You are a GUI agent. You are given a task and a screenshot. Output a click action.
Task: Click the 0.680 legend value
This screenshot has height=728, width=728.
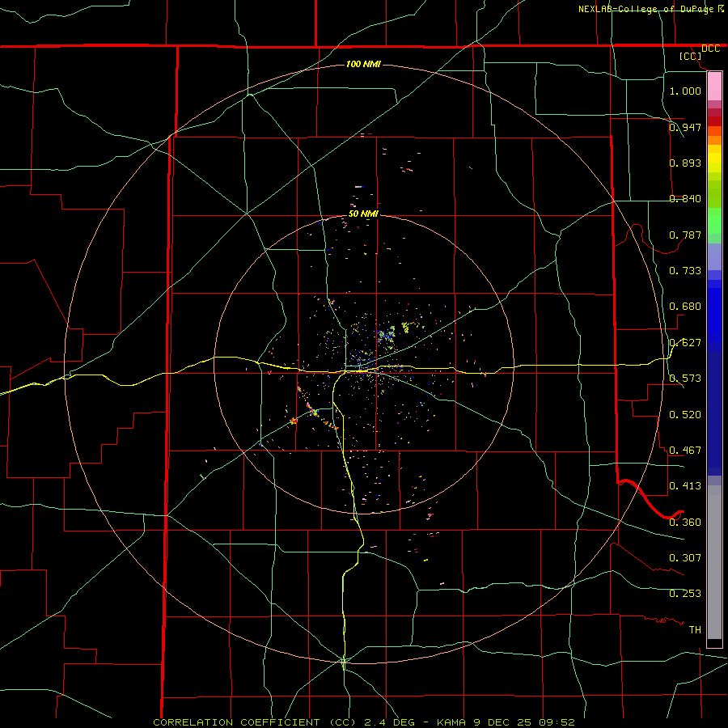point(685,307)
